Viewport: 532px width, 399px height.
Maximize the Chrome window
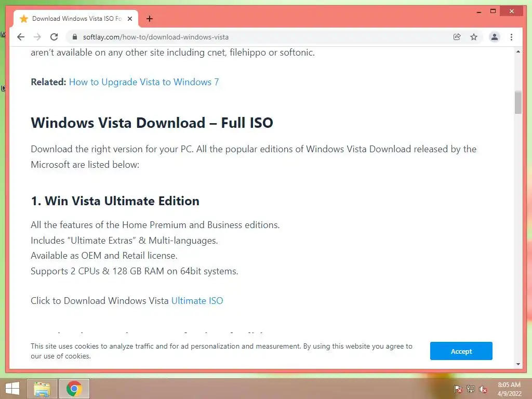pyautogui.click(x=493, y=11)
